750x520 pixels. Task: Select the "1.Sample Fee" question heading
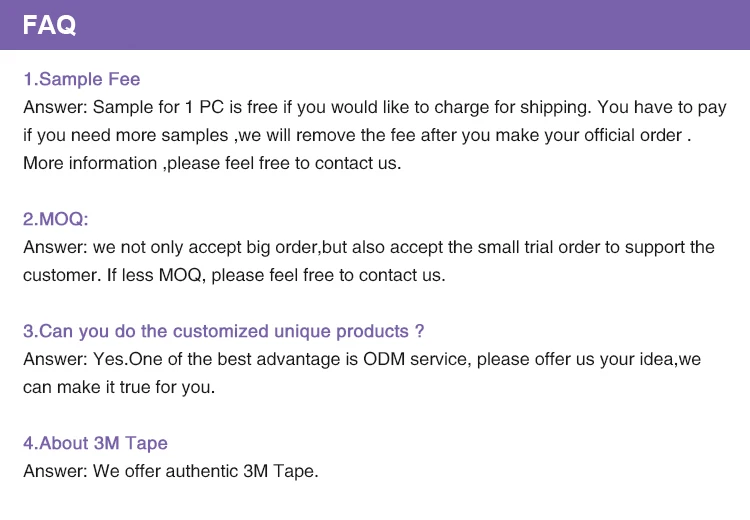(x=82, y=79)
